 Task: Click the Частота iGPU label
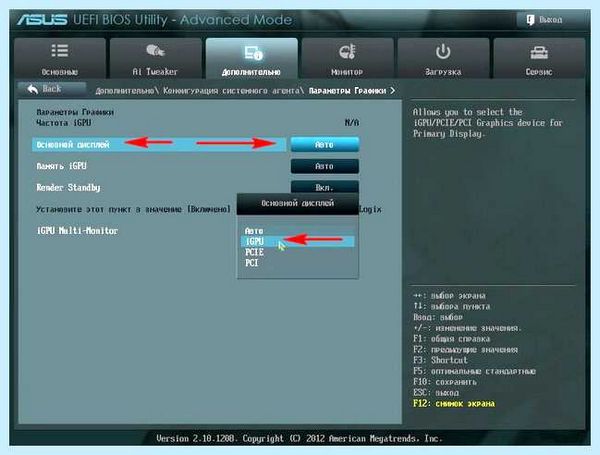(x=64, y=123)
